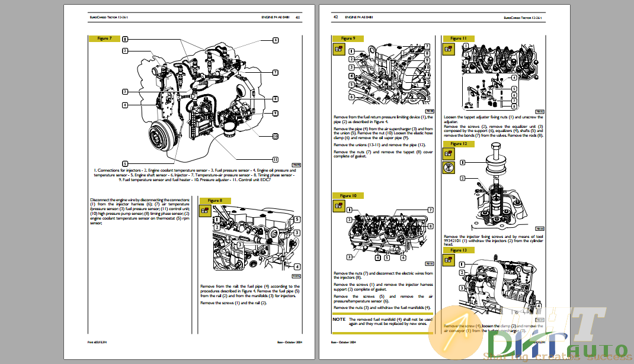Screen dimensions: 634x364
Task: Click callout number 9 in Figure 7
Action: pos(276,113)
